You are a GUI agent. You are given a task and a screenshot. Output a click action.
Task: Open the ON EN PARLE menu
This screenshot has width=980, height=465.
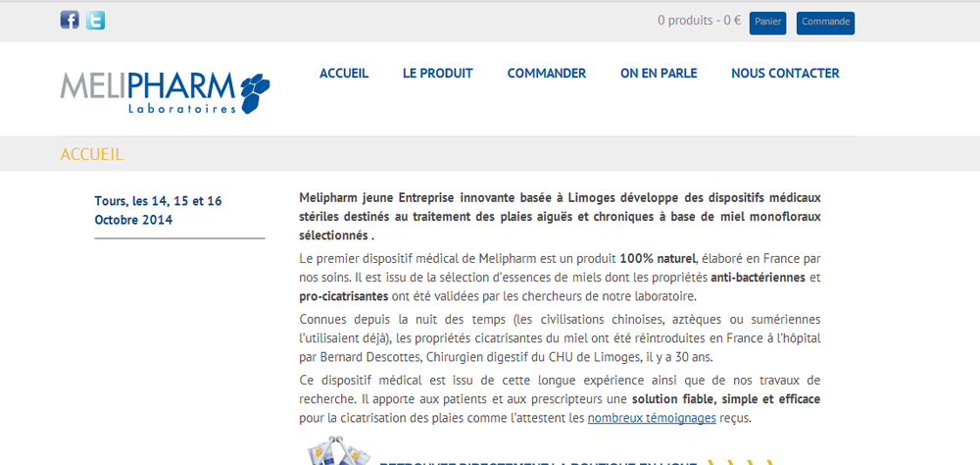(659, 74)
